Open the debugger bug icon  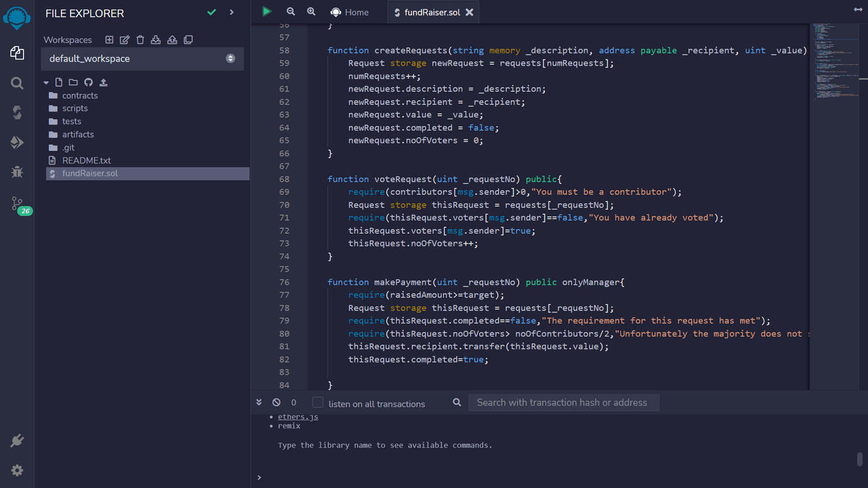[17, 172]
